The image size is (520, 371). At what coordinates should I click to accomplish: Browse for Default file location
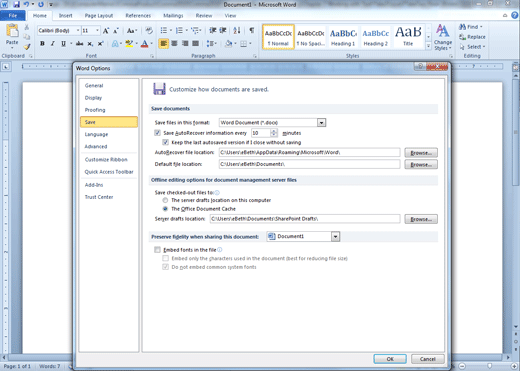click(x=421, y=165)
